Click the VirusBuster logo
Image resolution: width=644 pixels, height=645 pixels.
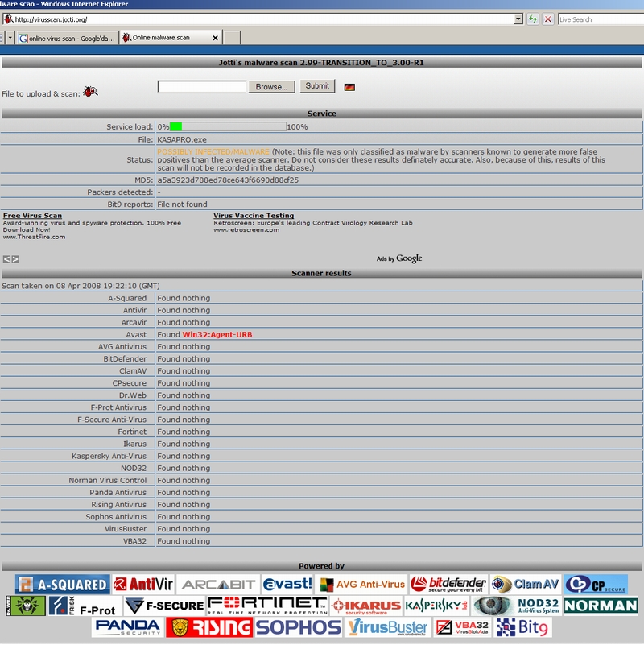click(x=387, y=627)
